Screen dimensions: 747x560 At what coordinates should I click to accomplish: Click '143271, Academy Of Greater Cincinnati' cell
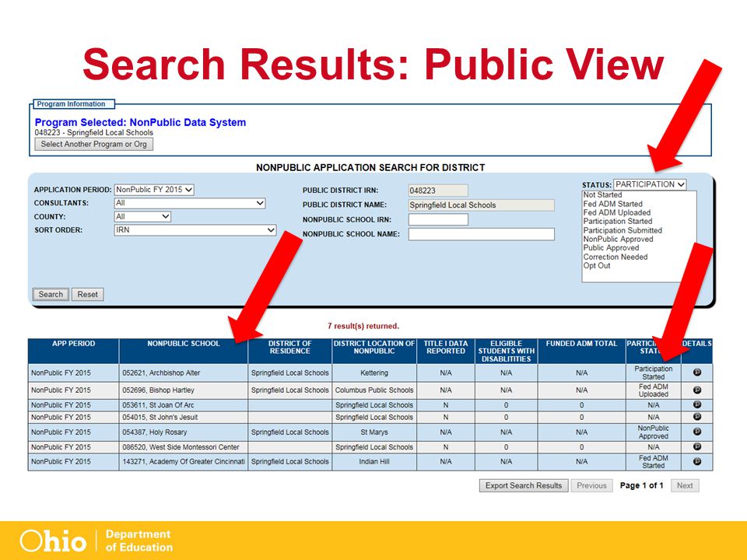coord(184,461)
